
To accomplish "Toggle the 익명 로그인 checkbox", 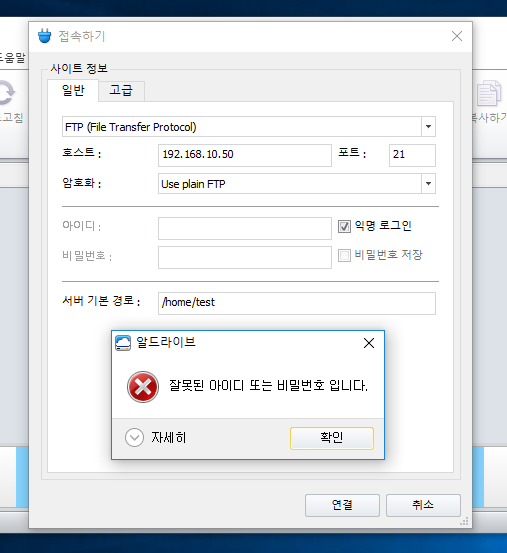I will click(x=344, y=226).
